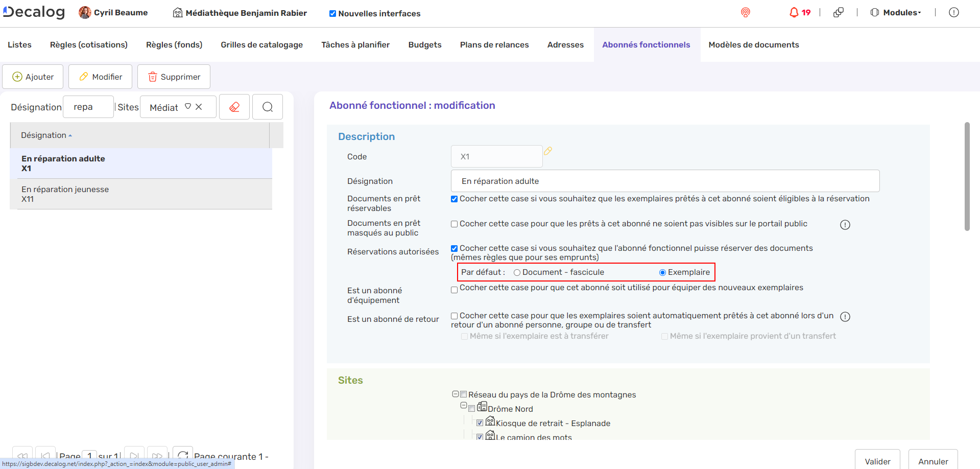This screenshot has height=469, width=980.
Task: Click the Valider button
Action: coord(877,461)
